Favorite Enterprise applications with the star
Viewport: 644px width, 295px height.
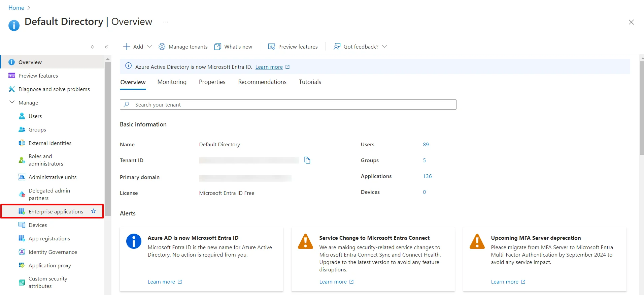tap(94, 211)
